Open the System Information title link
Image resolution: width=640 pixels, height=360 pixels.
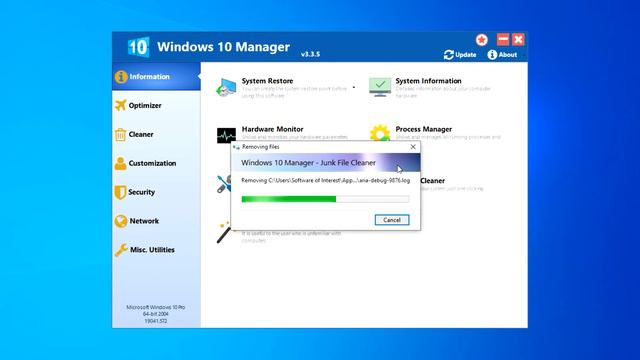point(428,81)
